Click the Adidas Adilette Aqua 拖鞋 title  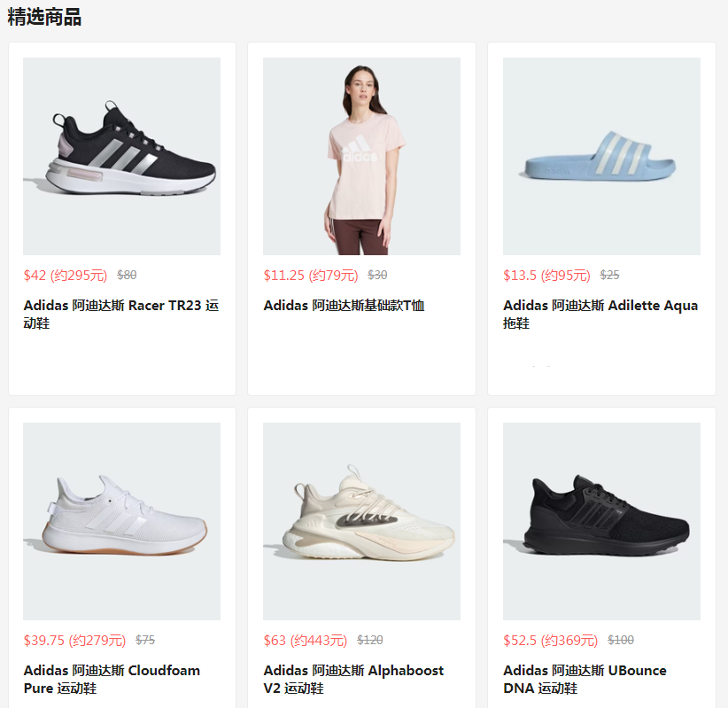click(600, 314)
